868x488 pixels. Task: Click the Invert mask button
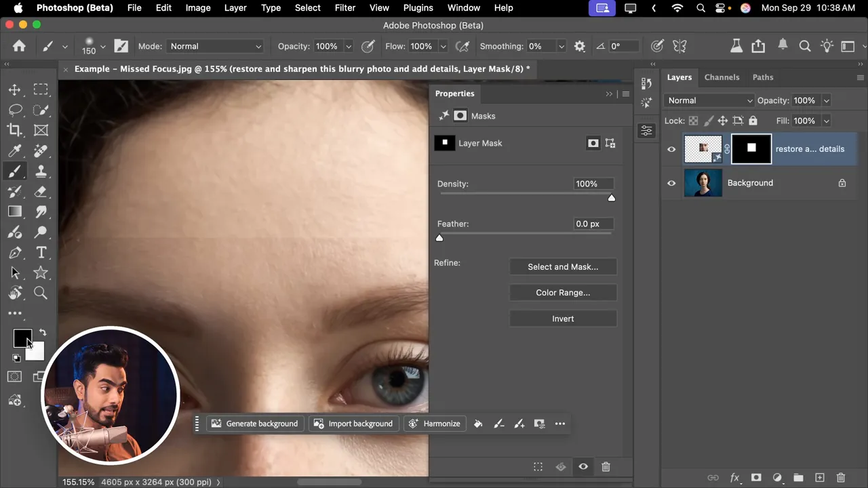pyautogui.click(x=563, y=319)
